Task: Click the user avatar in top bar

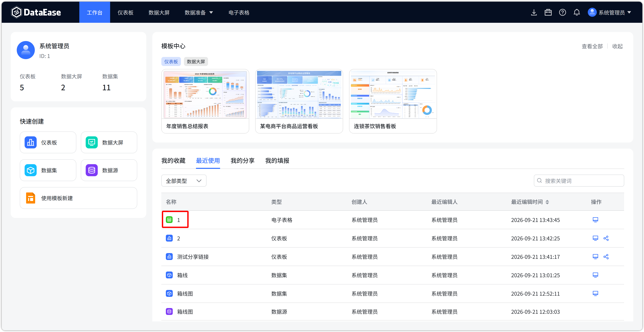Action: tap(592, 12)
